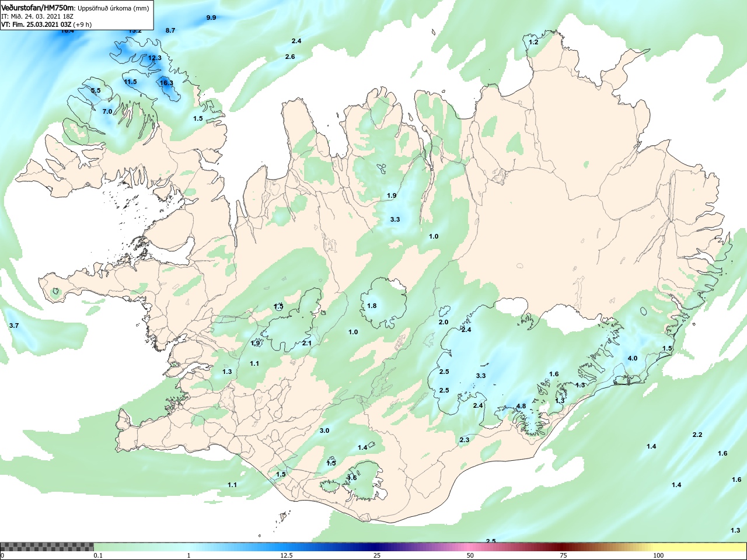747x560 pixels.
Task: Select the 16.3 maximum precipitation value
Action: [x=166, y=83]
